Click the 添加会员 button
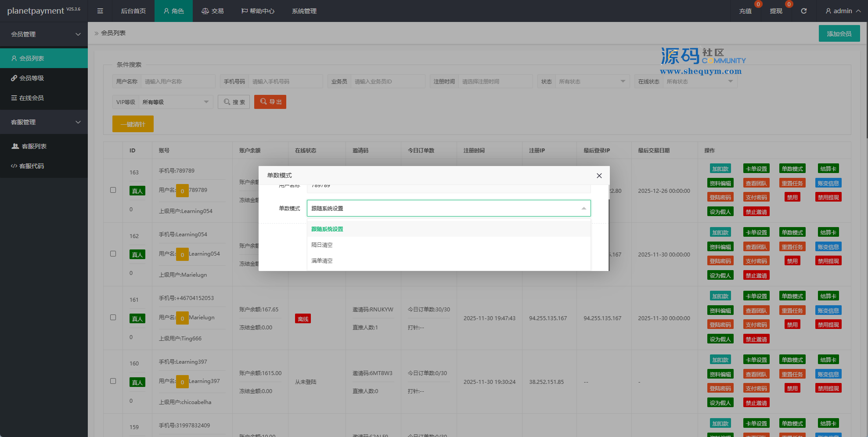 click(839, 34)
